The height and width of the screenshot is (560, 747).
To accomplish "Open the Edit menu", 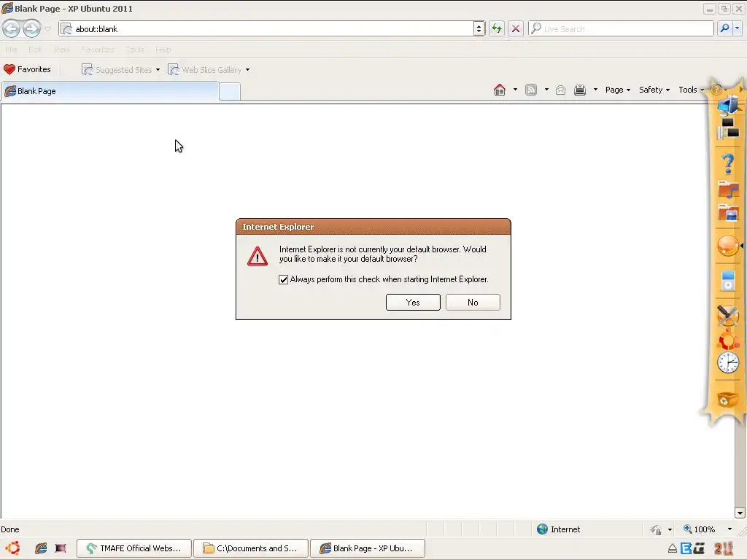I will click(34, 50).
